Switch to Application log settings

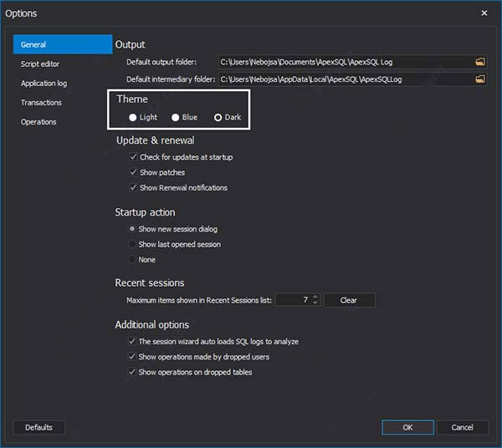coord(44,84)
